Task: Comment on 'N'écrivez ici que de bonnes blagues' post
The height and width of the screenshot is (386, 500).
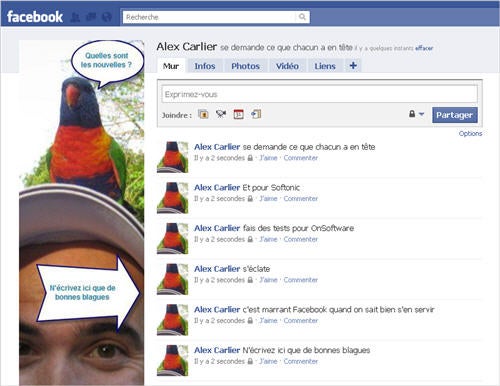Action: (x=301, y=361)
